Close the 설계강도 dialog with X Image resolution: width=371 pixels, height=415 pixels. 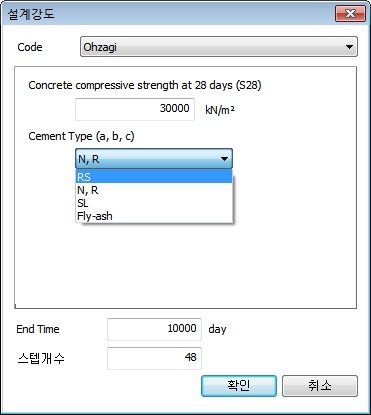350,14
